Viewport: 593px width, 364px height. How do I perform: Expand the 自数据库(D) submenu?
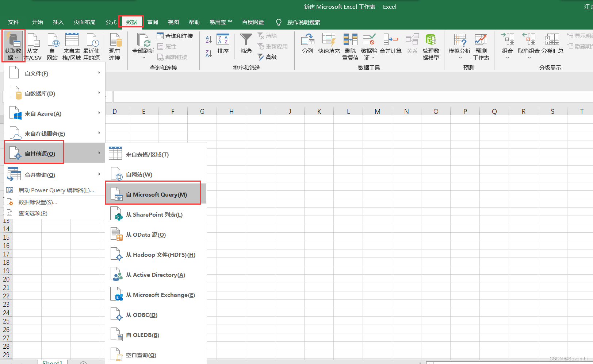[x=54, y=93]
